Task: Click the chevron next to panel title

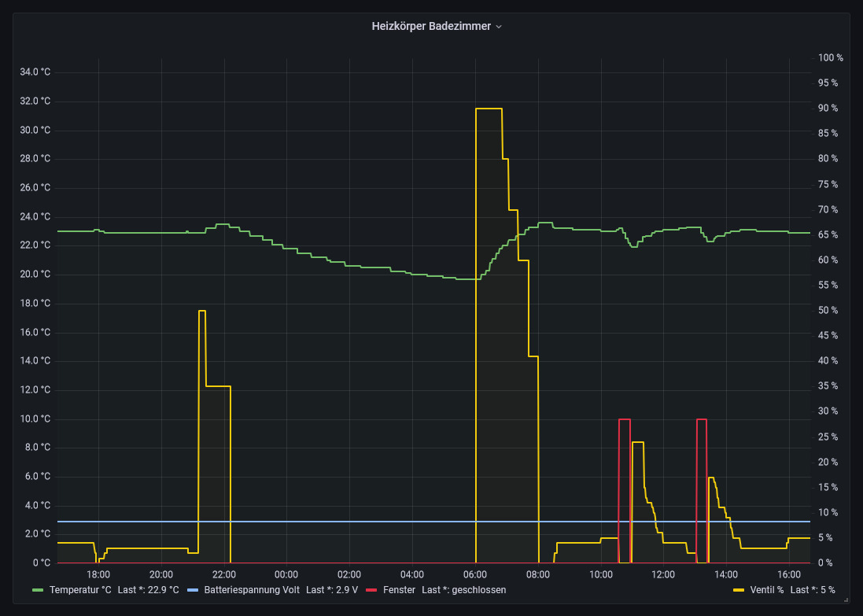Action: click(x=499, y=27)
